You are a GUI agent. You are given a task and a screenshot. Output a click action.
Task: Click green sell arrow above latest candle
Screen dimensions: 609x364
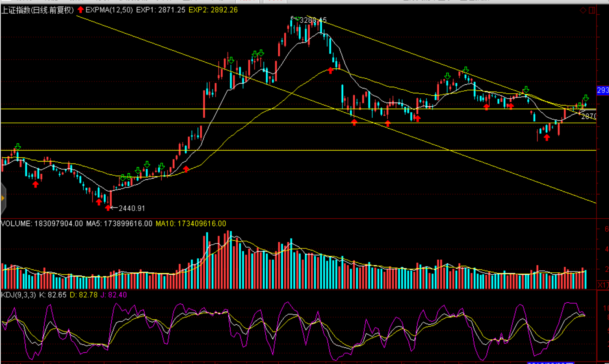pyautogui.click(x=585, y=98)
